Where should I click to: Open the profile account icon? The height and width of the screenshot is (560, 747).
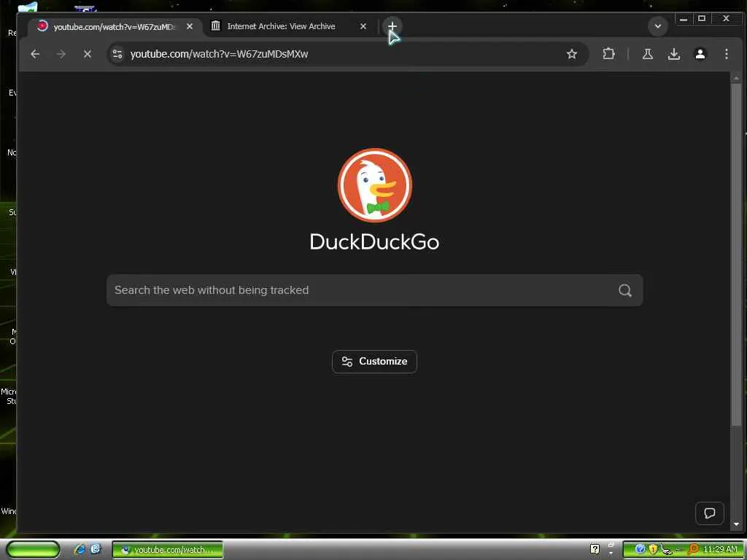(700, 54)
